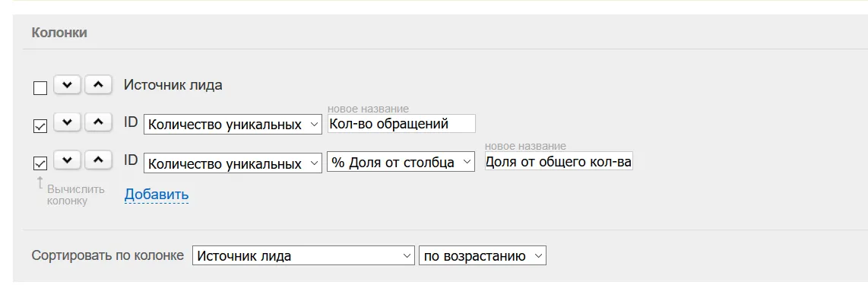
Task: Open sort column dropdown showing Источник лида
Action: (303, 255)
